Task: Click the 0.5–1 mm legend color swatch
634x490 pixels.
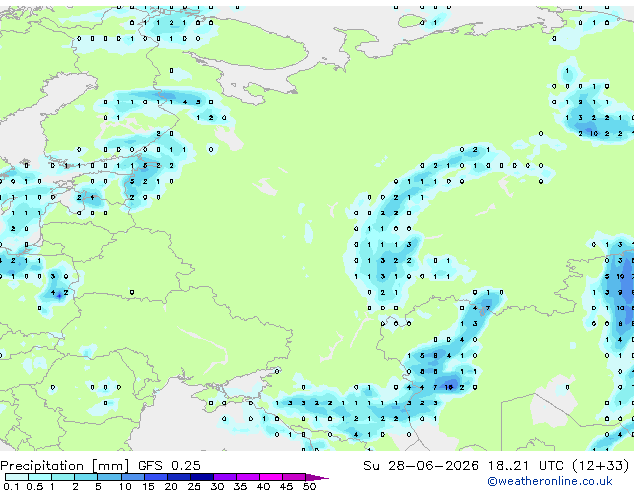Action: pyautogui.click(x=40, y=477)
